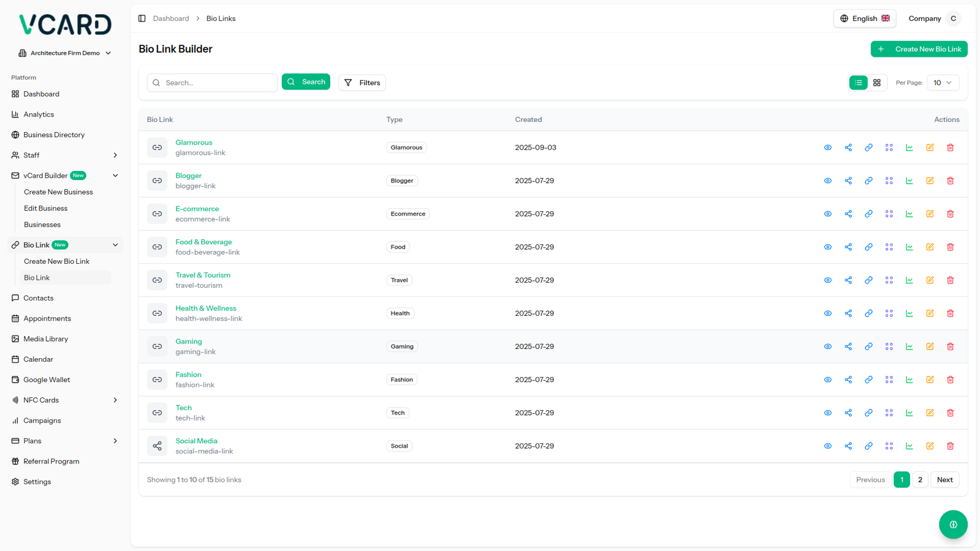This screenshot has height=551, width=980.
Task: Open Analytics in the sidebar
Action: pos(39,114)
